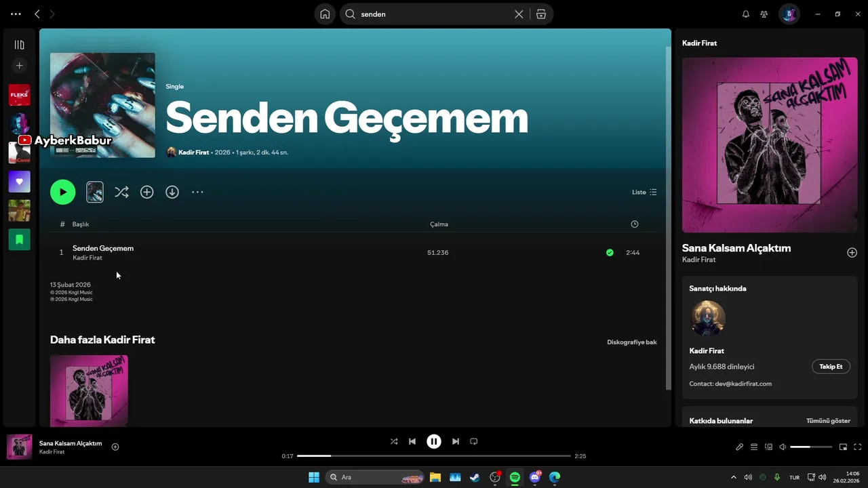Open Microsoft Edge from the taskbar
This screenshot has width=868, height=488.
[555, 477]
